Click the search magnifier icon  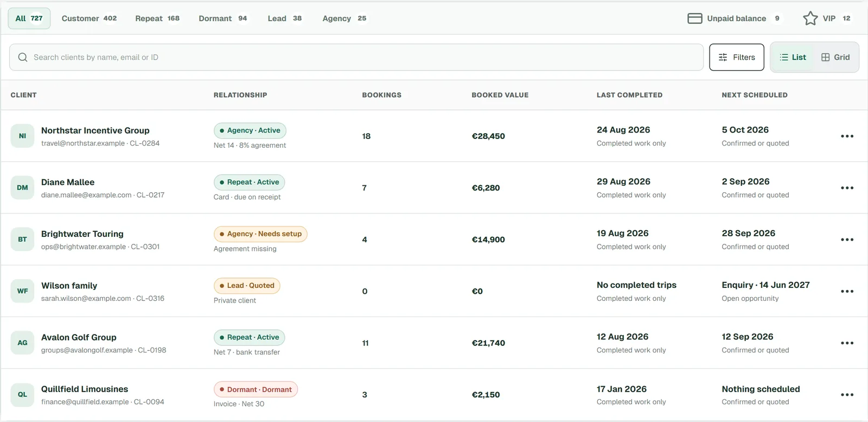coord(23,57)
